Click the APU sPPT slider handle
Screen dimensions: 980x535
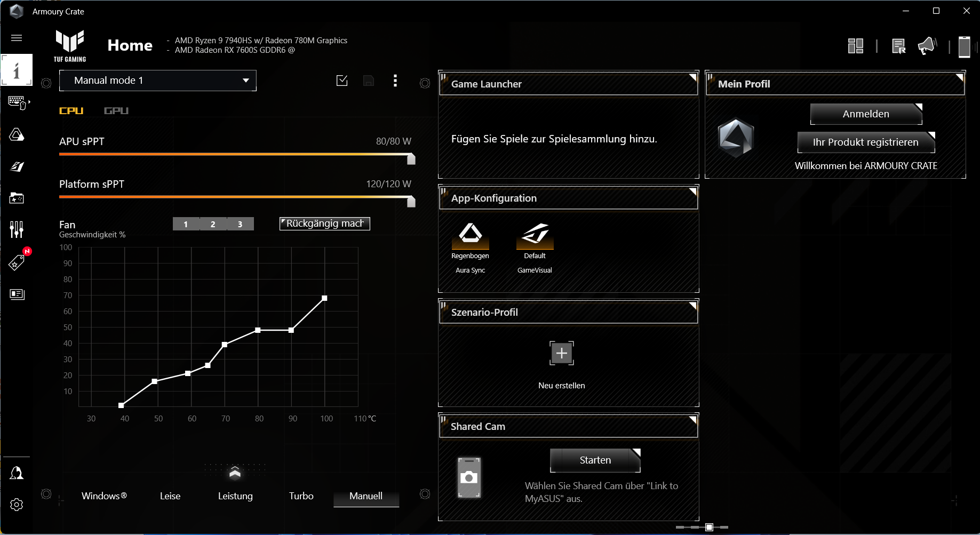point(411,159)
